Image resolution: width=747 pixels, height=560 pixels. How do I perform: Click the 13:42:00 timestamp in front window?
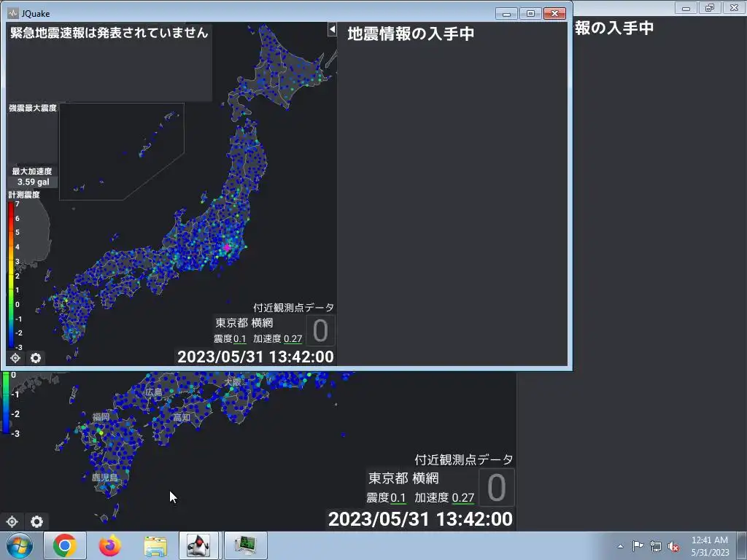[301, 357]
